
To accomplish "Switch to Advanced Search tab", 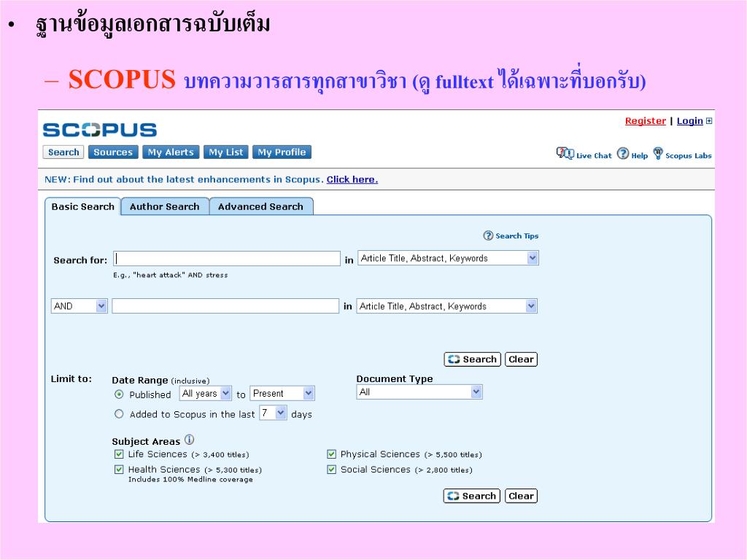I will coord(260,206).
